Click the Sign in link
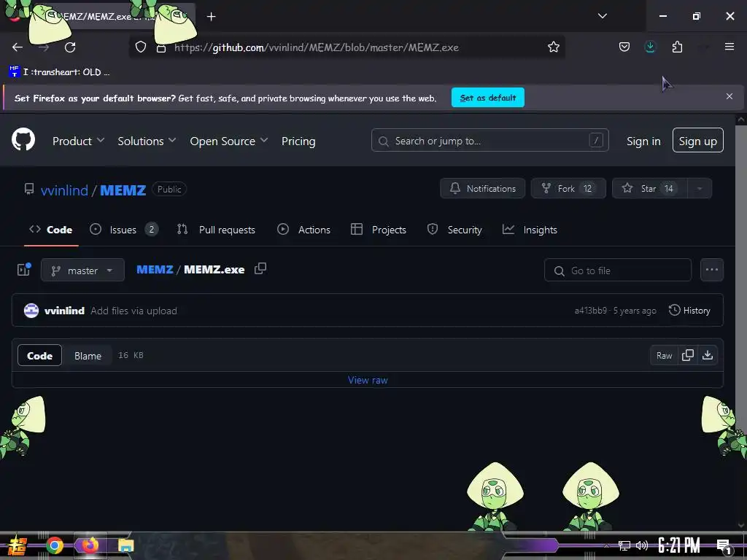The image size is (747, 560). pos(643,141)
